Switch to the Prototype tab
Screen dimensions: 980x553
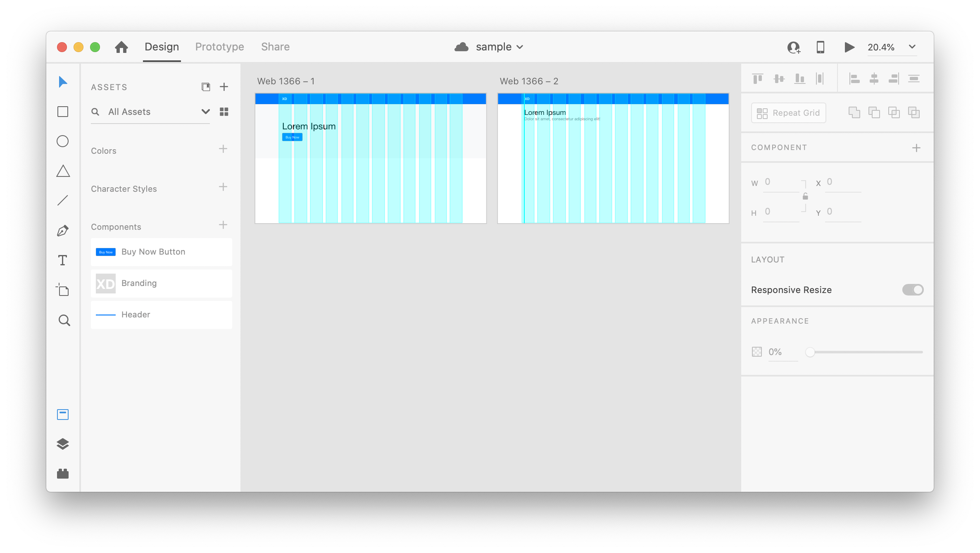(219, 47)
